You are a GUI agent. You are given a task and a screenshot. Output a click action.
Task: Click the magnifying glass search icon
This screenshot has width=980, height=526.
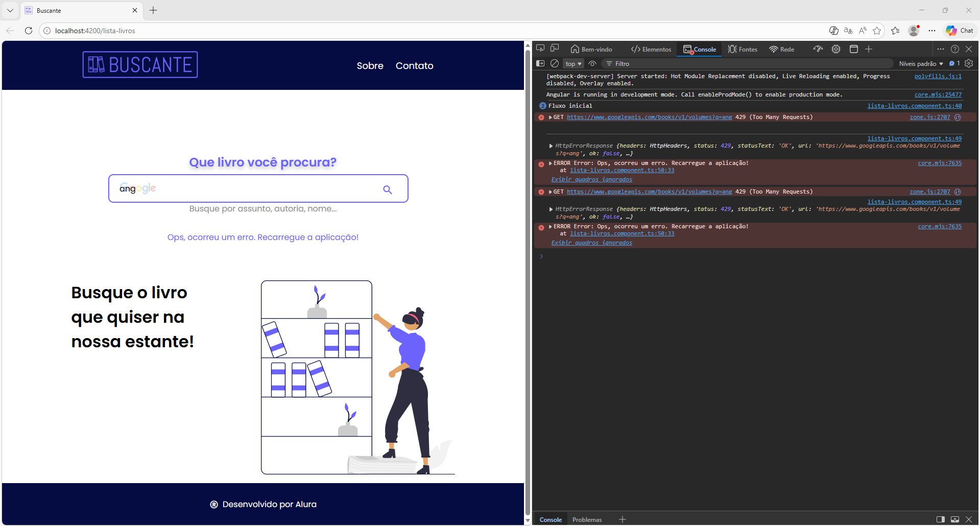[x=388, y=189]
